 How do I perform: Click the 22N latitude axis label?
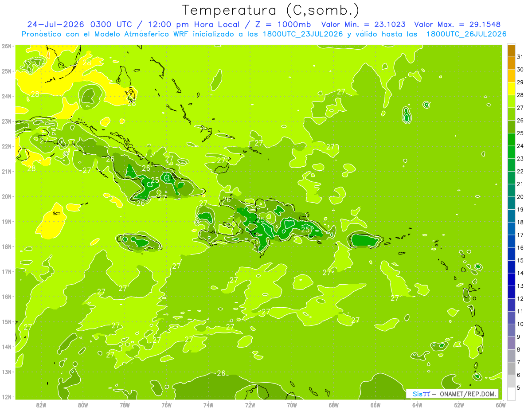click(7, 146)
